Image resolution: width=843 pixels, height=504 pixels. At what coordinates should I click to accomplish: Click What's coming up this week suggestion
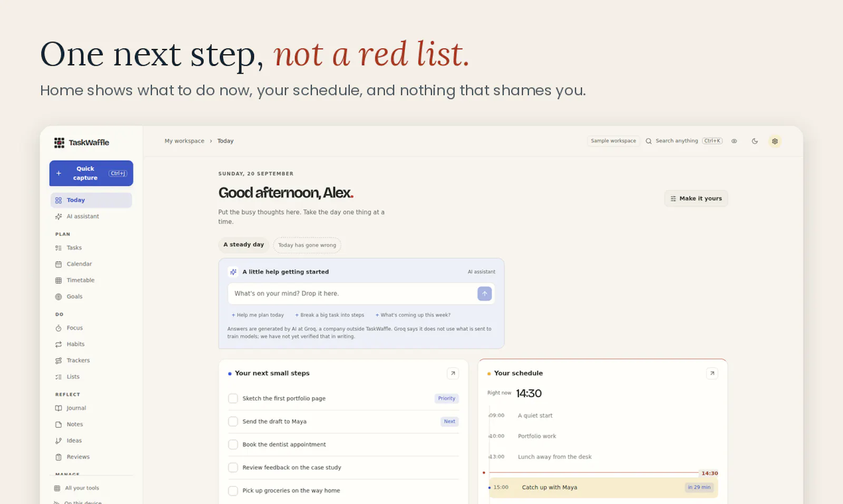click(413, 315)
